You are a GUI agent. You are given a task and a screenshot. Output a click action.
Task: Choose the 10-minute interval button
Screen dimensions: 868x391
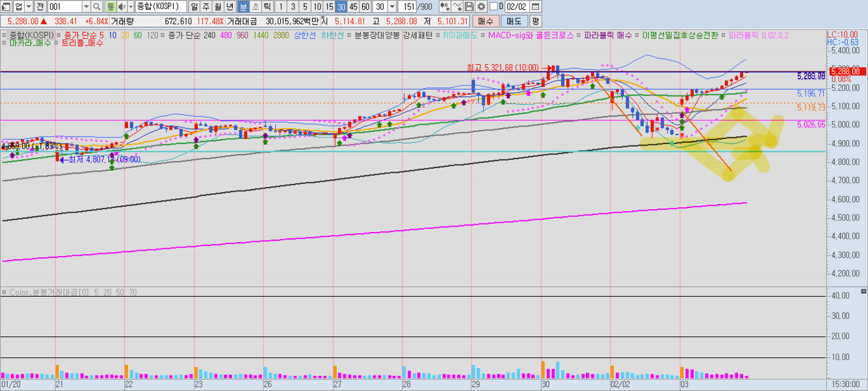point(317,6)
